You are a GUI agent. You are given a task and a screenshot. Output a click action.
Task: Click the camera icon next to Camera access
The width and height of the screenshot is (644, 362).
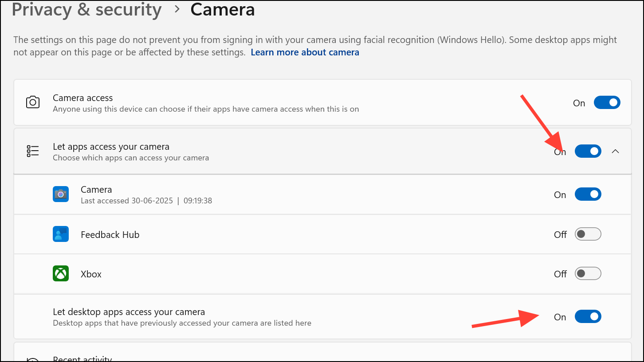[32, 102]
